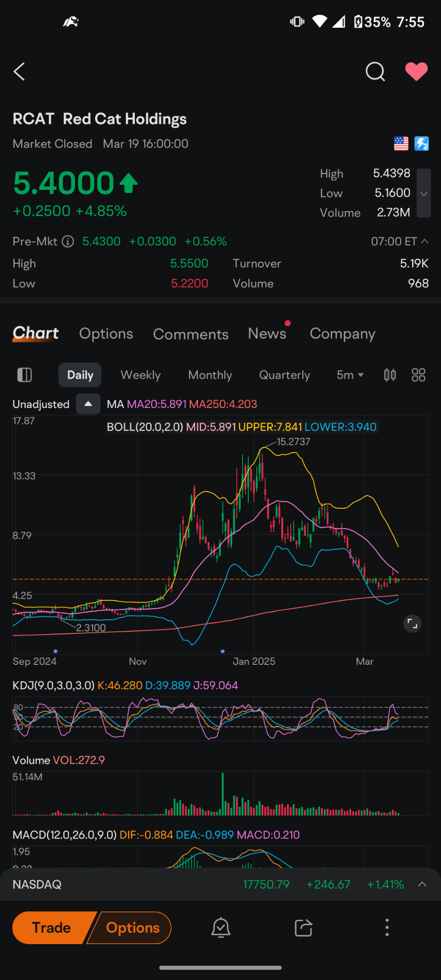The width and height of the screenshot is (441, 980).
Task: Tap the RCAT Red Cat Holdings title
Action: click(x=99, y=119)
